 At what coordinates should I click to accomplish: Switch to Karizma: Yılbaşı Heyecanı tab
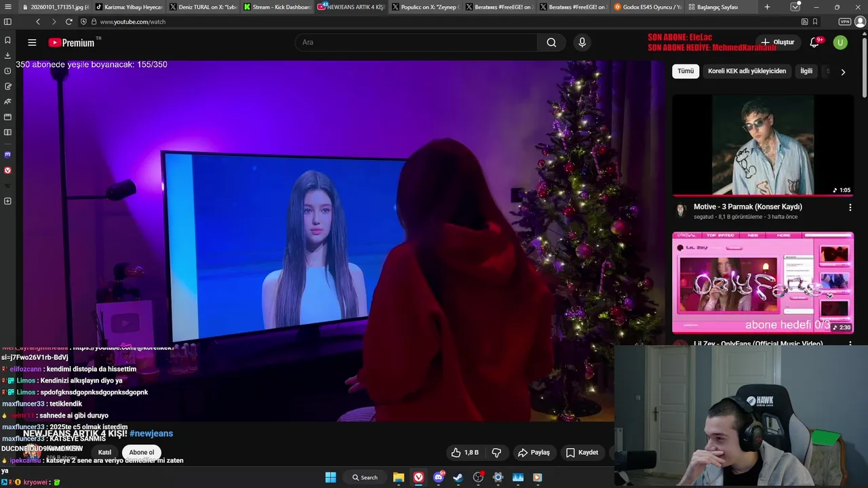pos(128,7)
